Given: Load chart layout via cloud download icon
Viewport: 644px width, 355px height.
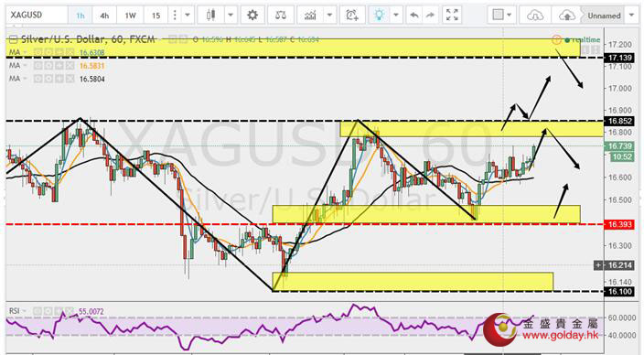Looking at the screenshot, I should point(535,16).
